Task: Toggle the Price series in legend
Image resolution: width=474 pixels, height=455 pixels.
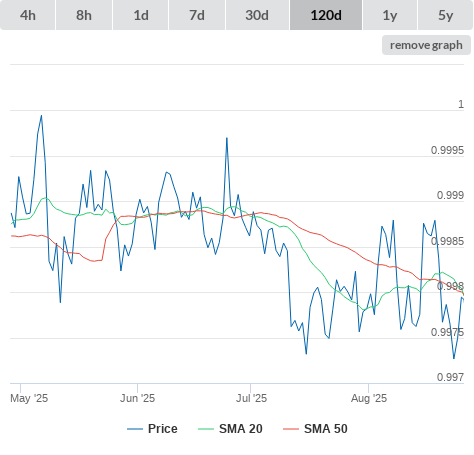Action: click(163, 429)
